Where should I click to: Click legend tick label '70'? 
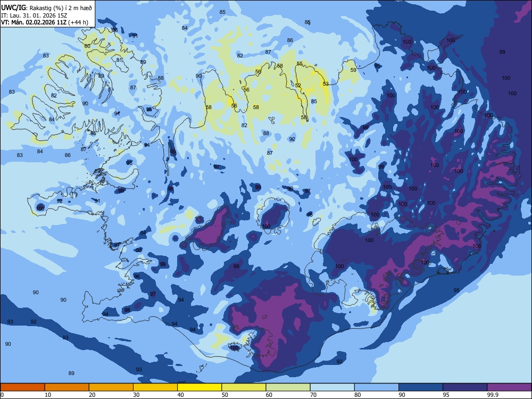313,395
